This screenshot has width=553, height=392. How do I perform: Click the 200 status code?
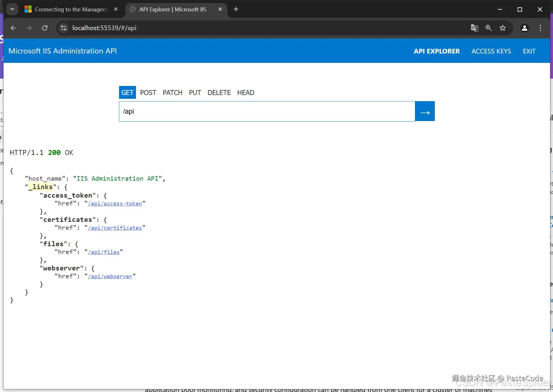tap(54, 153)
